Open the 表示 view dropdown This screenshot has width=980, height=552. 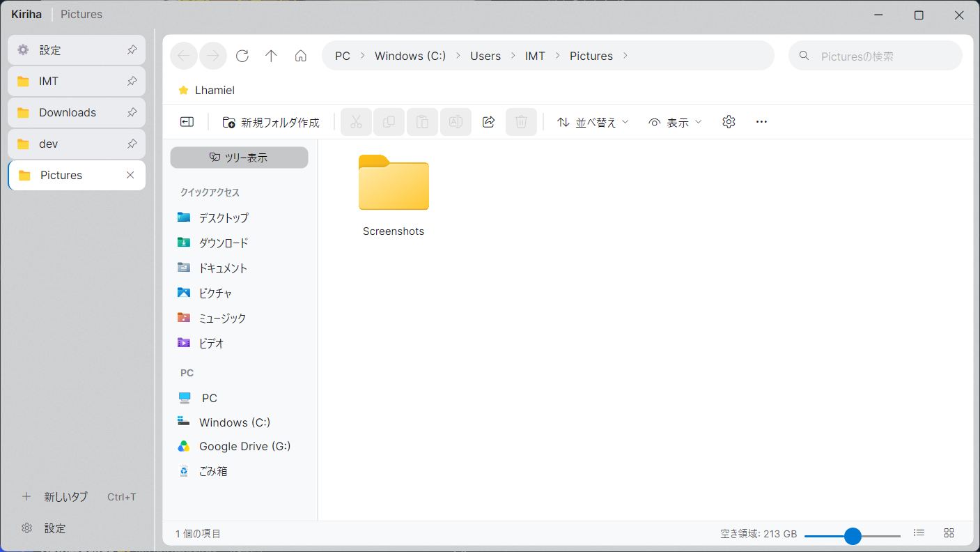(x=675, y=122)
